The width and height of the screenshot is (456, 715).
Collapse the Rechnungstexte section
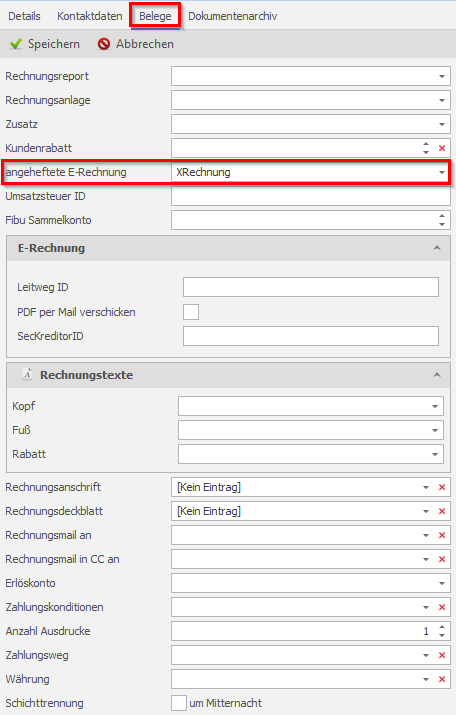(437, 375)
